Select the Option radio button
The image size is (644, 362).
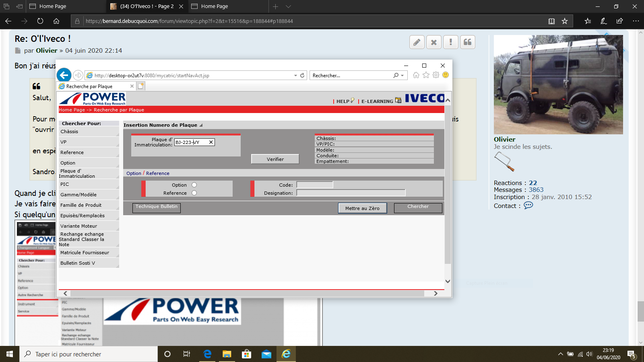click(x=194, y=185)
